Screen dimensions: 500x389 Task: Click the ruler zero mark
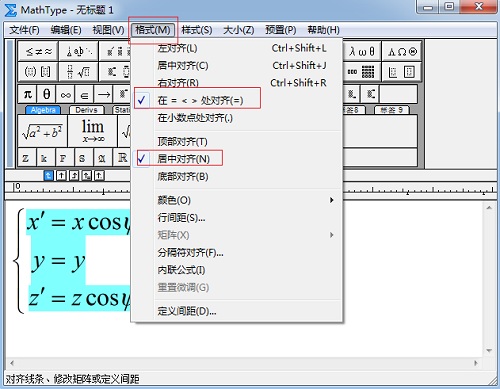point(17,186)
